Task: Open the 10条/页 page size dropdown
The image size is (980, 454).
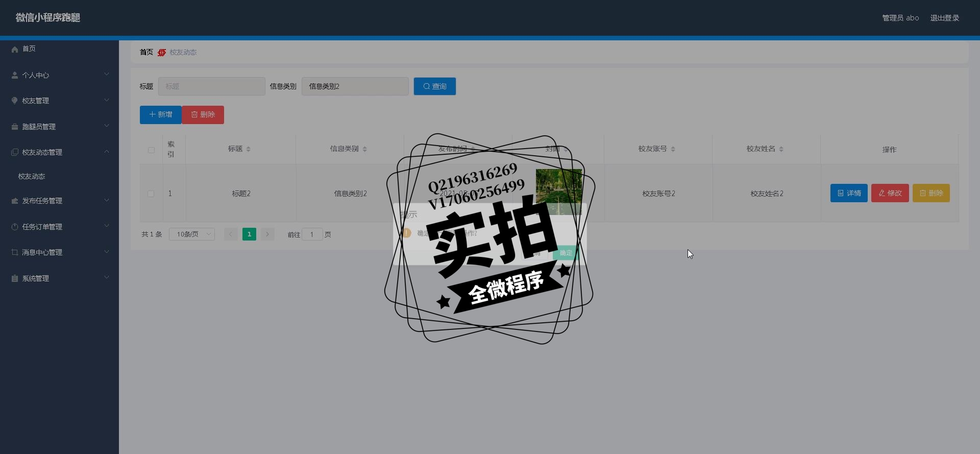Action: (192, 234)
